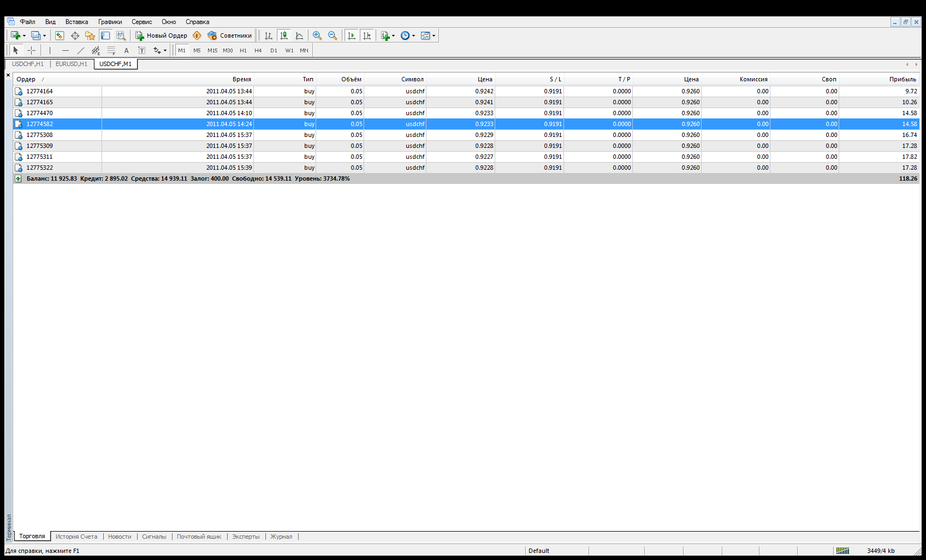Draw a trendline
Image resolution: width=926 pixels, height=560 pixels.
80,50
